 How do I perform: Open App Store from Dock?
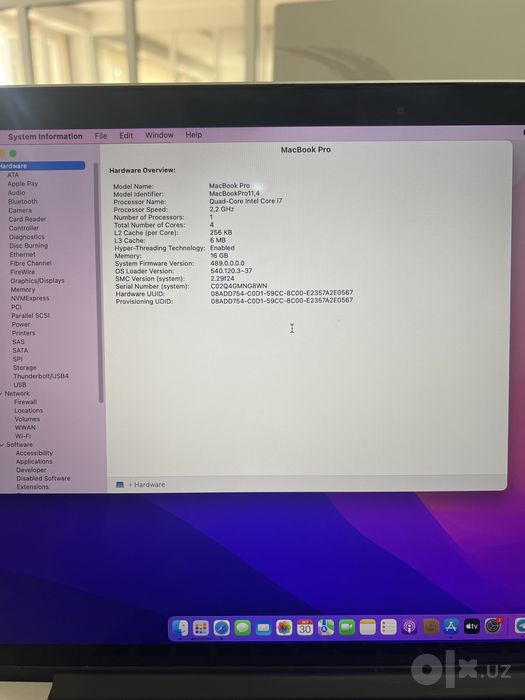[451, 626]
